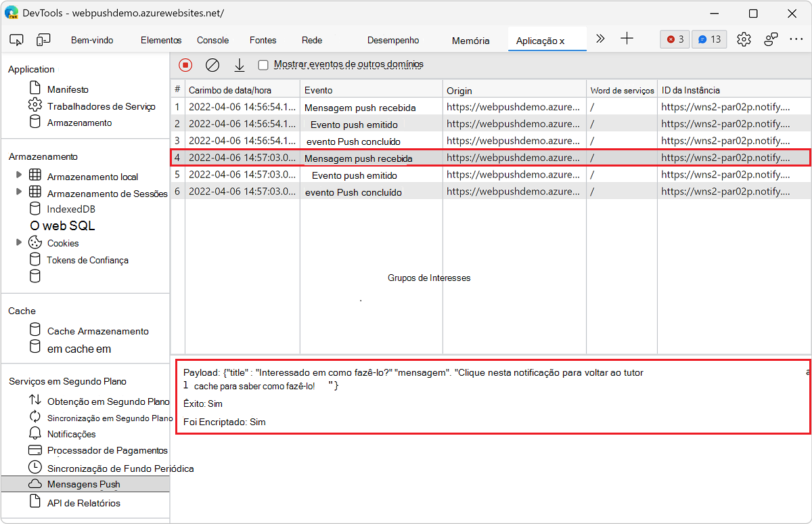Screen dimensions: 812x524
Task: Click the add new tab plus icon
Action: click(627, 39)
